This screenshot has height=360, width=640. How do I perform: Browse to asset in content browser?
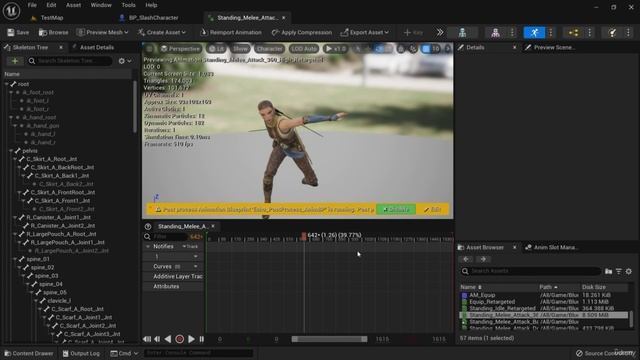(x=53, y=32)
